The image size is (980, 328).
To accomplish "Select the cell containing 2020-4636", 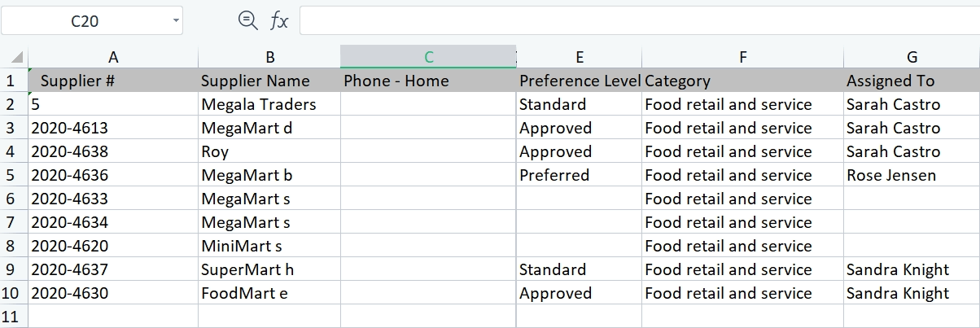I will tap(113, 175).
